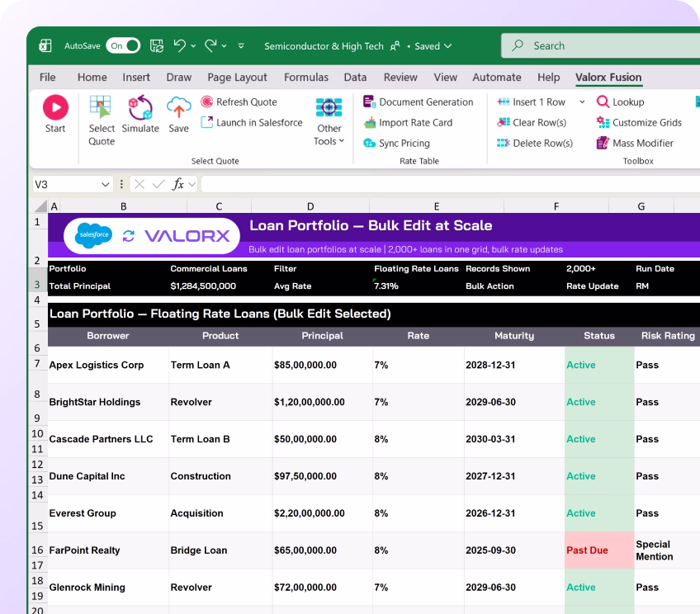Click the Refresh Quote label

(x=247, y=102)
